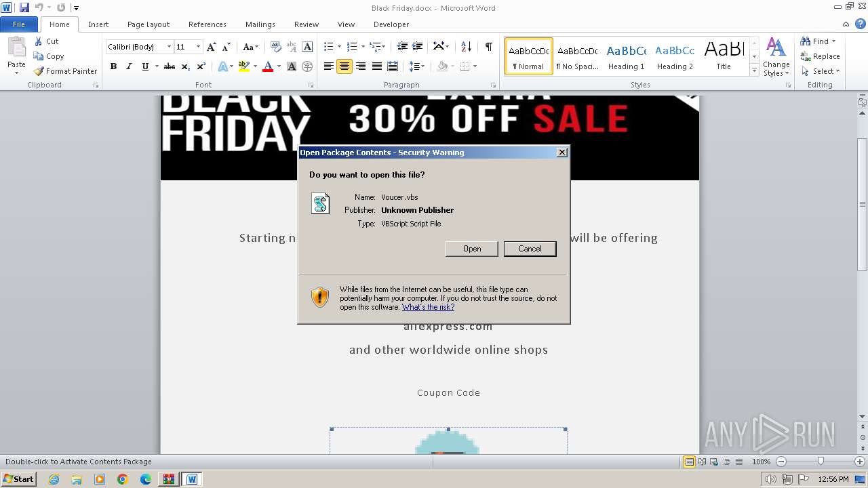Open the File tab

click(19, 24)
